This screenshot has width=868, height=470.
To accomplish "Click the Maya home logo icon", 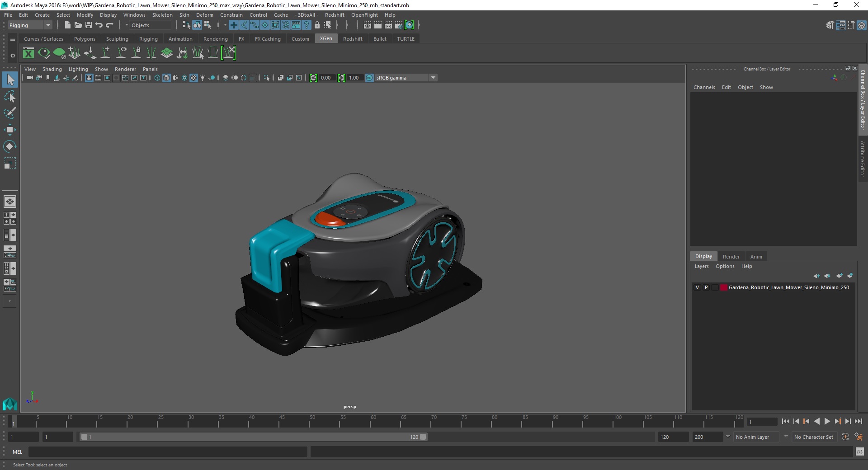I will [x=10, y=403].
